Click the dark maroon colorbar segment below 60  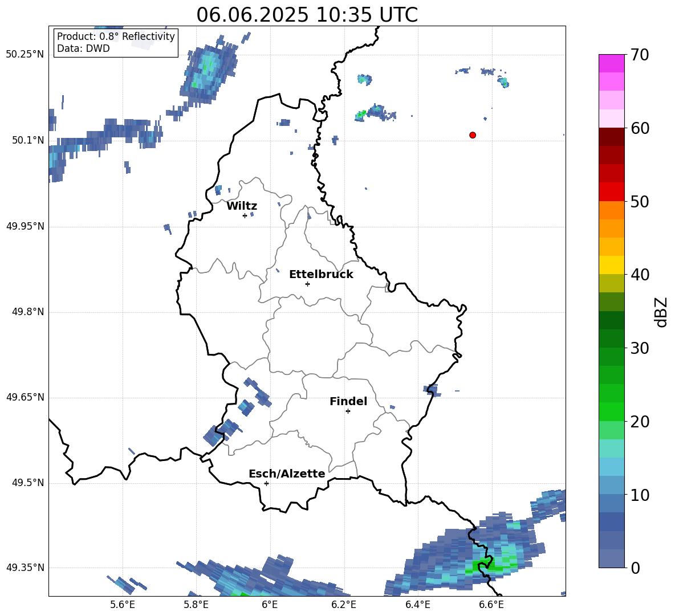pyautogui.click(x=611, y=137)
